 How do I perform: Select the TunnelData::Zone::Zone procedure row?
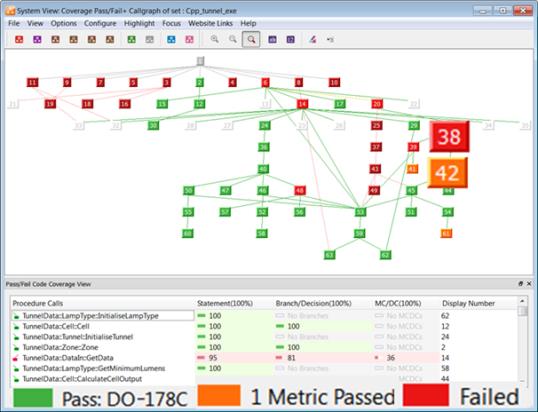click(225, 347)
